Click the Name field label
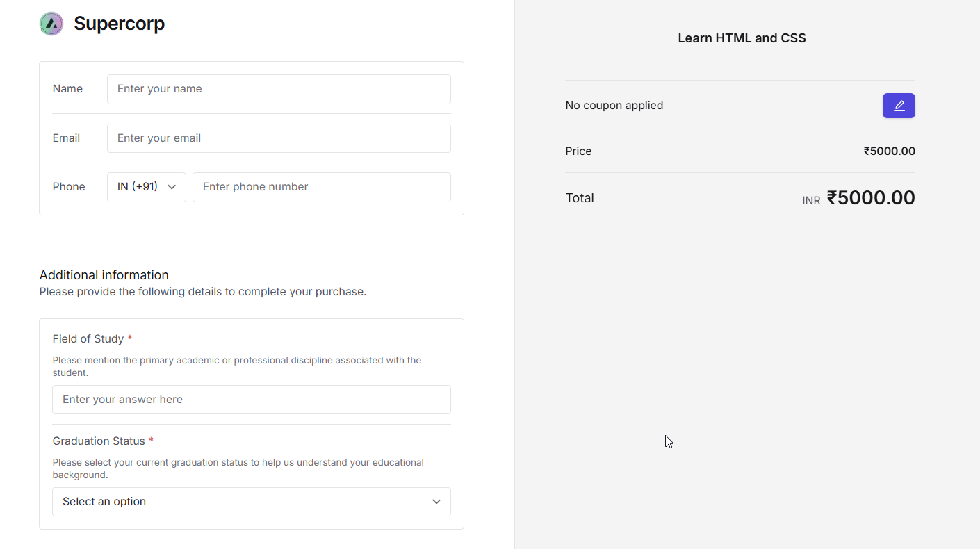980x549 pixels. 67,89
